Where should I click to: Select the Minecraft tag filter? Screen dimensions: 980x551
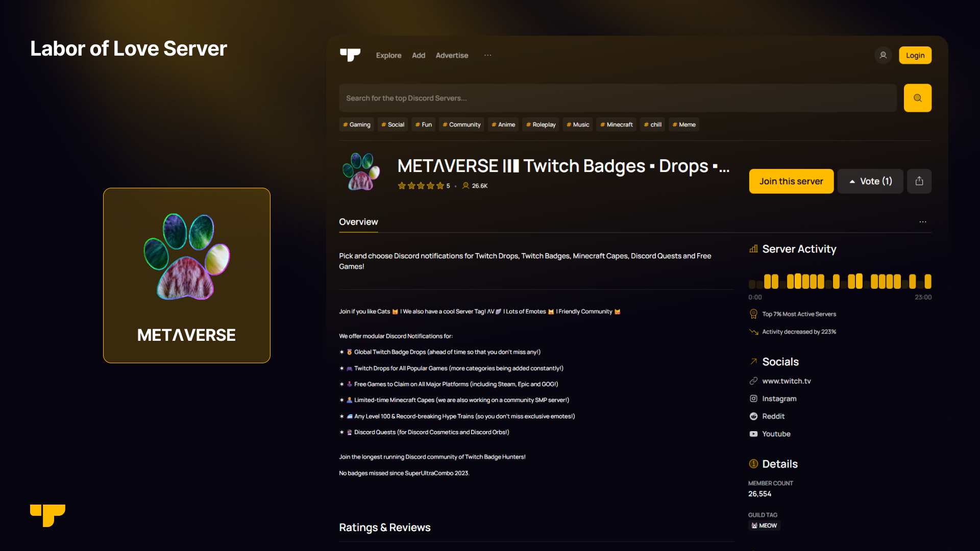coord(616,124)
